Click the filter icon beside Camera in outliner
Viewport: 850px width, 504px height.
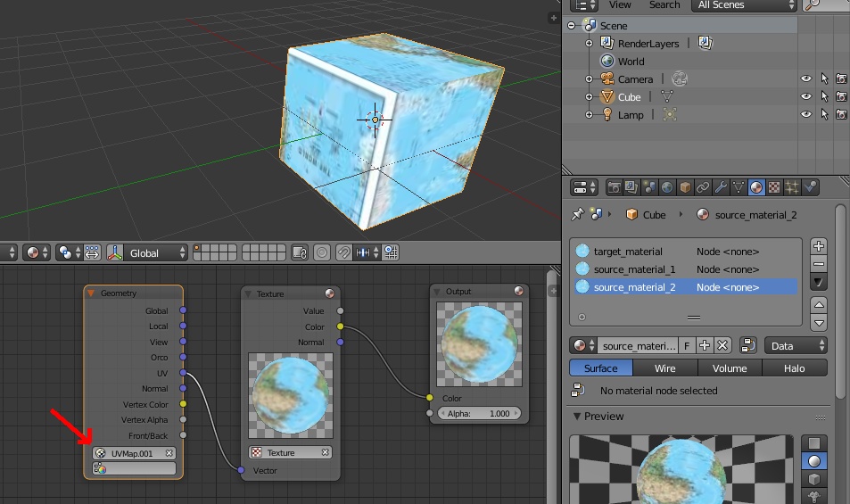coord(680,79)
